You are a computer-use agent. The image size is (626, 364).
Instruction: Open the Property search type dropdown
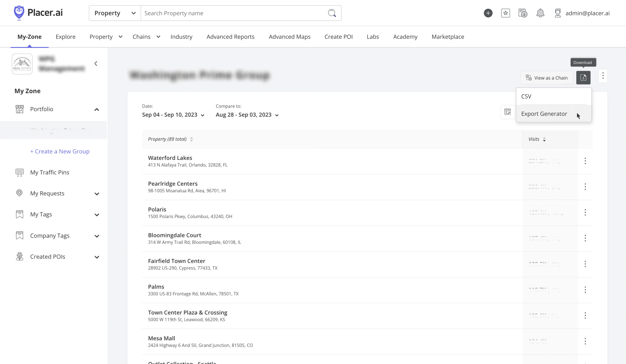(115, 13)
